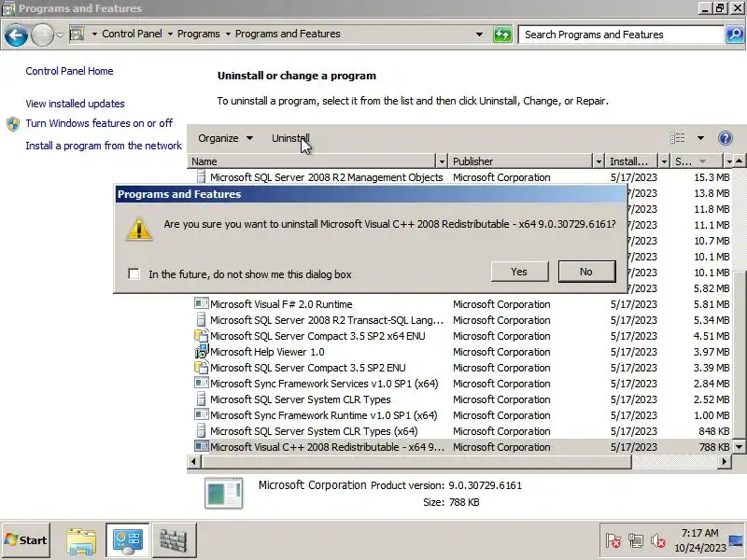Viewport: 747px width, 560px height.
Task: Click the Microsoft Visual F# 2.0 Runtime icon
Action: tap(202, 304)
